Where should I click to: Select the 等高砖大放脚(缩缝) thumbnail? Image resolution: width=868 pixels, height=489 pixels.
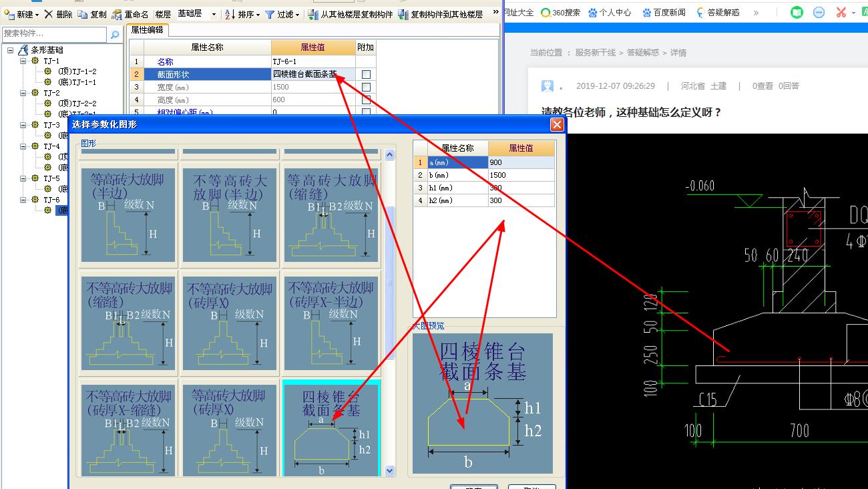coord(331,215)
